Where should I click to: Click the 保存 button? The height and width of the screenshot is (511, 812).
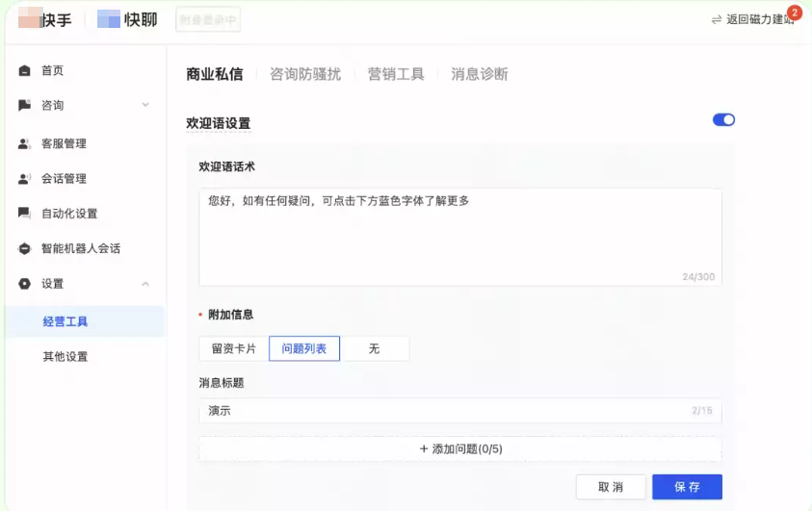(x=687, y=487)
